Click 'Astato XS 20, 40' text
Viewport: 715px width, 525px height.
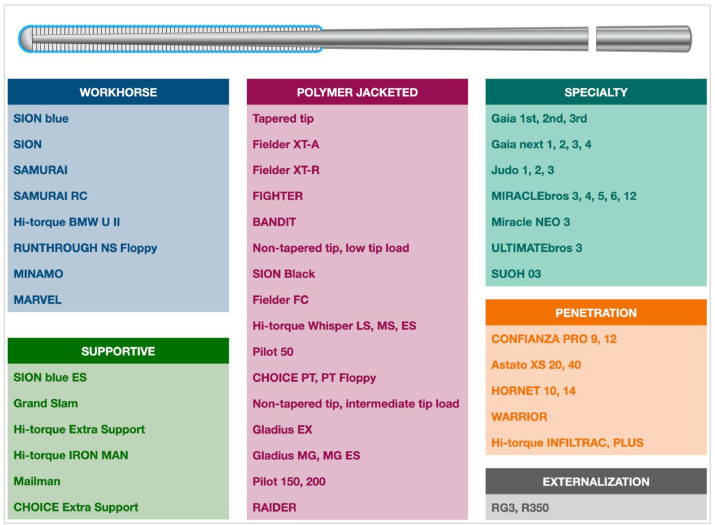pos(536,365)
